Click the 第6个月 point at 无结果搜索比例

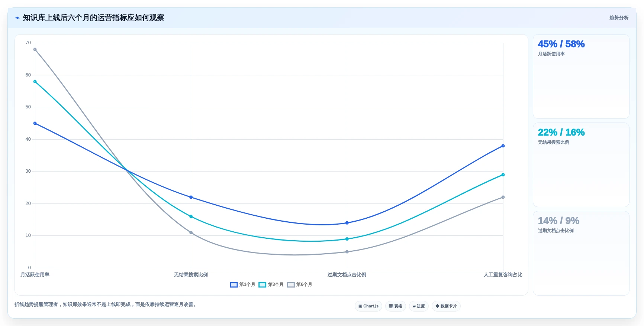tap(191, 232)
